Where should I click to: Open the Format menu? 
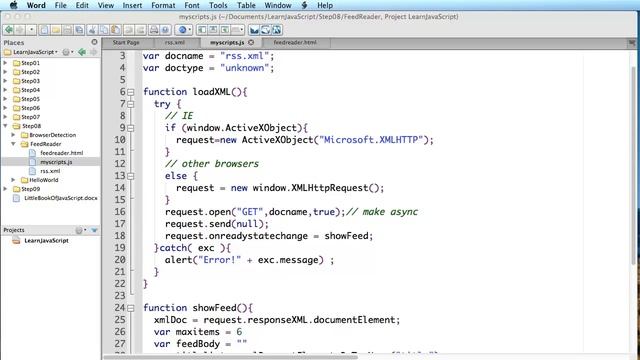[x=163, y=5]
